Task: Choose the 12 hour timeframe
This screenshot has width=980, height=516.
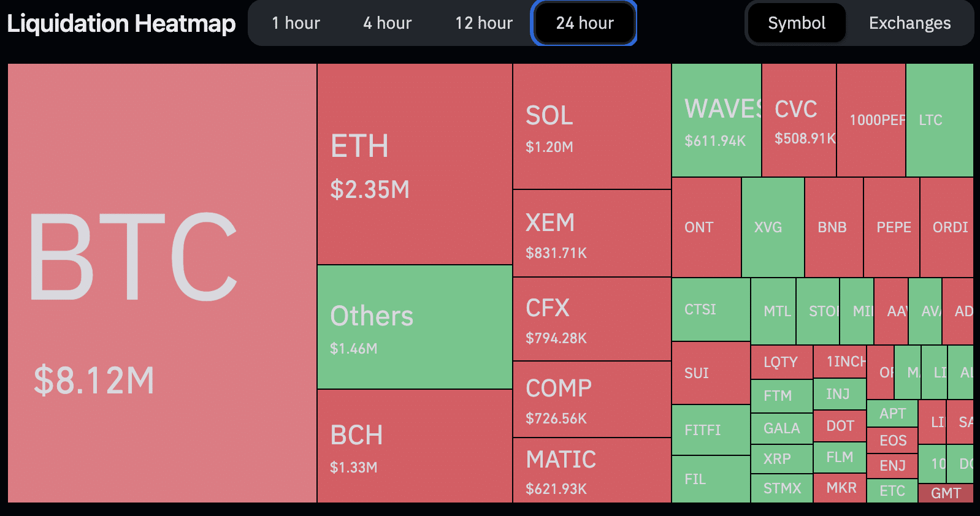Action: (483, 23)
